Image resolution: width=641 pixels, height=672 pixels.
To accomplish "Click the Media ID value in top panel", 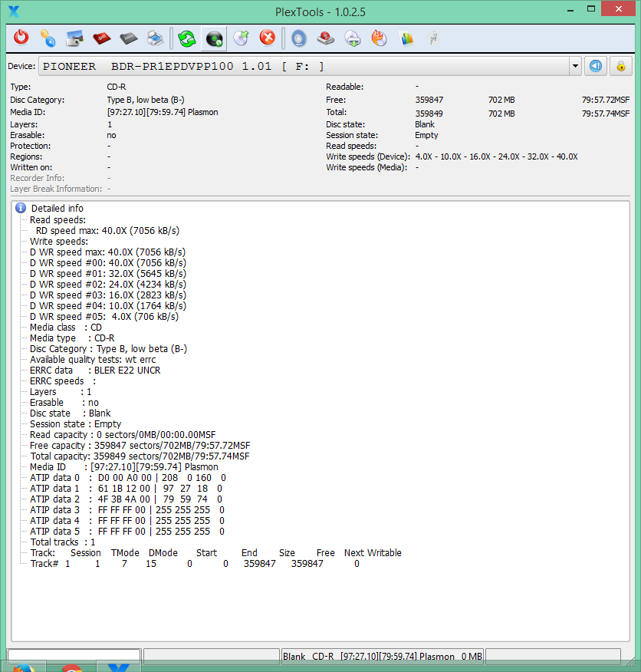I will pyautogui.click(x=163, y=112).
